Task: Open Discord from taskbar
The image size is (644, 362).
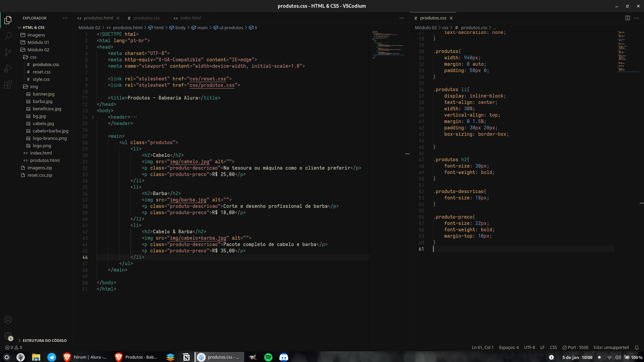Action: click(284, 357)
